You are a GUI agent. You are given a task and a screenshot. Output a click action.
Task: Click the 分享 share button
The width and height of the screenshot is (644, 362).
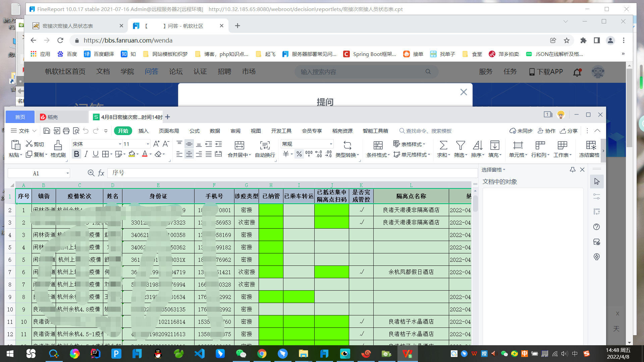(x=569, y=131)
